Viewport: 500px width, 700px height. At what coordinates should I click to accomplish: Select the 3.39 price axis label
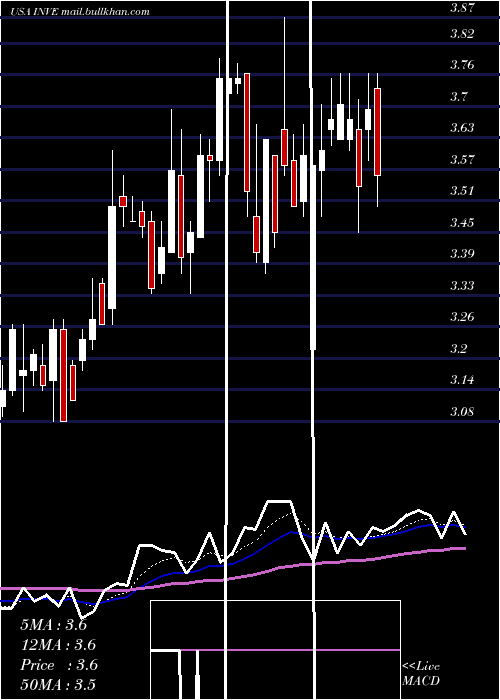point(462,254)
